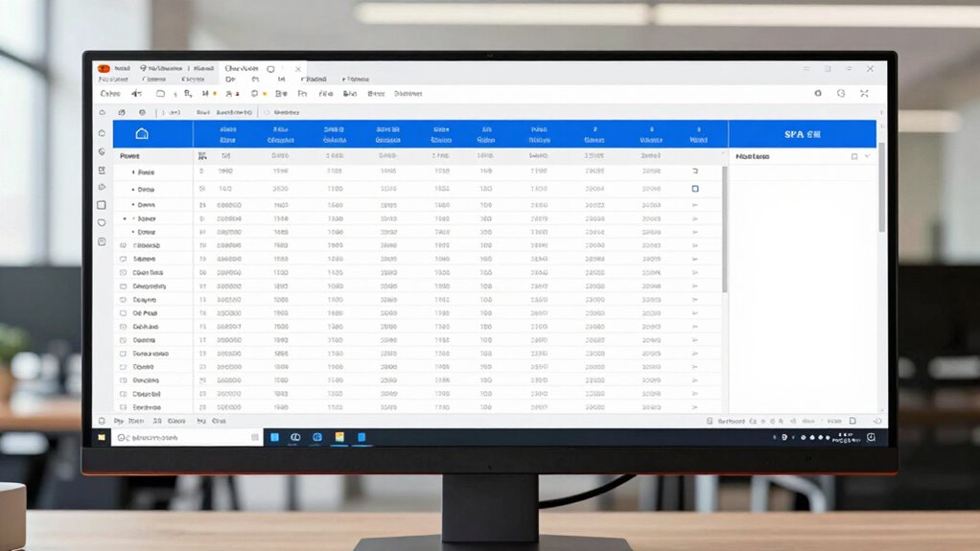Click the small square icon beside right panel chevron

coord(854,156)
